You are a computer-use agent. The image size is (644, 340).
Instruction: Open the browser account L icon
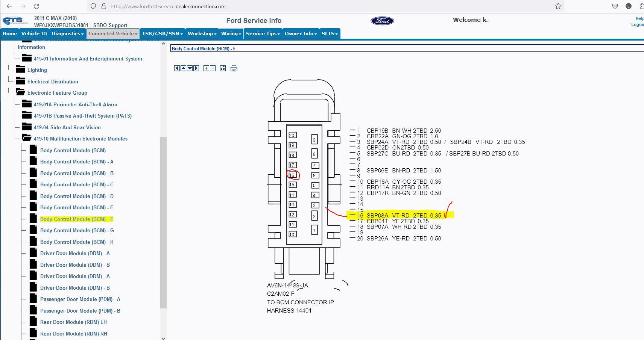tap(629, 6)
